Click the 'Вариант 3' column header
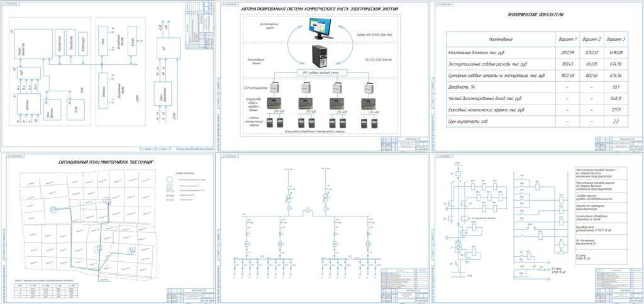The width and height of the screenshot is (644, 304). 616,39
